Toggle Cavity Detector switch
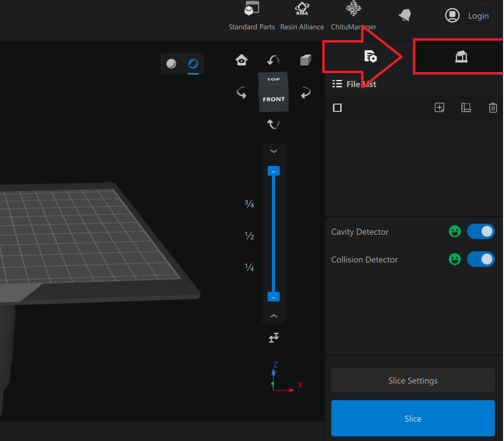The width and height of the screenshot is (504, 441). [480, 231]
